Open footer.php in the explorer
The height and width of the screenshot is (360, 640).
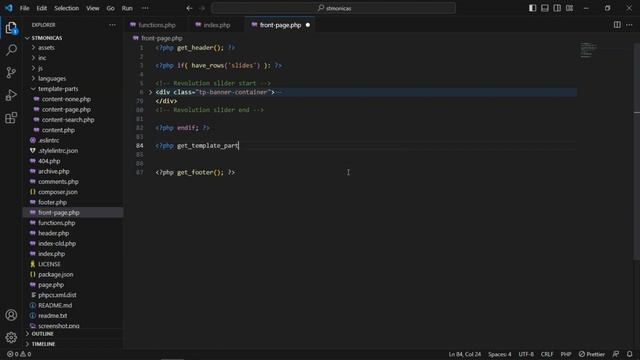52,202
